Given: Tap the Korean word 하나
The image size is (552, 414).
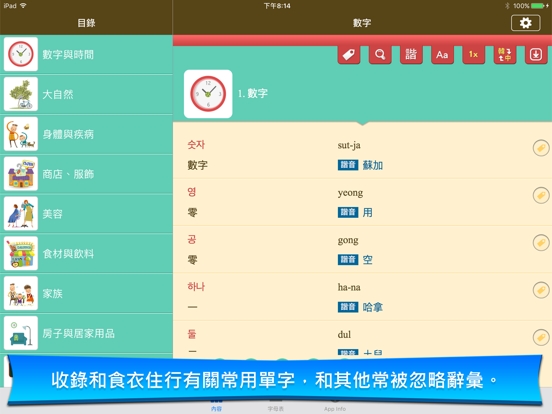Looking at the screenshot, I should click(x=196, y=287).
